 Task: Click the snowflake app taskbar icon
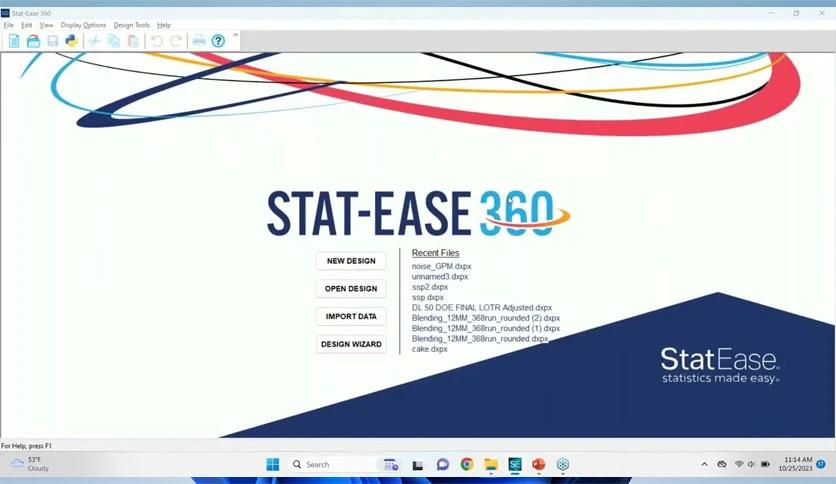pos(562,464)
